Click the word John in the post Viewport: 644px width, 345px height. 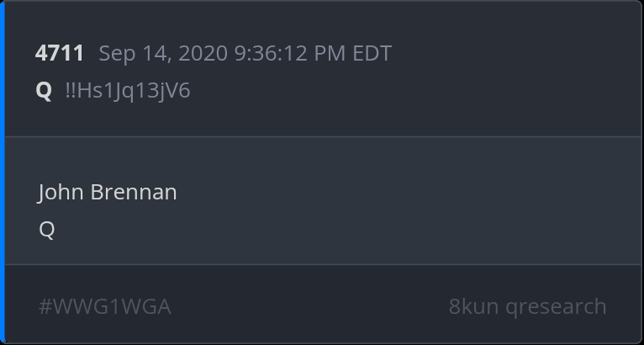59,192
